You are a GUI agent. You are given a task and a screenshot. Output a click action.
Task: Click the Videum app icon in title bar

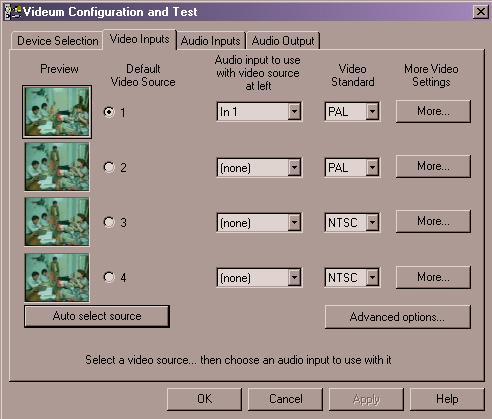(x=12, y=11)
